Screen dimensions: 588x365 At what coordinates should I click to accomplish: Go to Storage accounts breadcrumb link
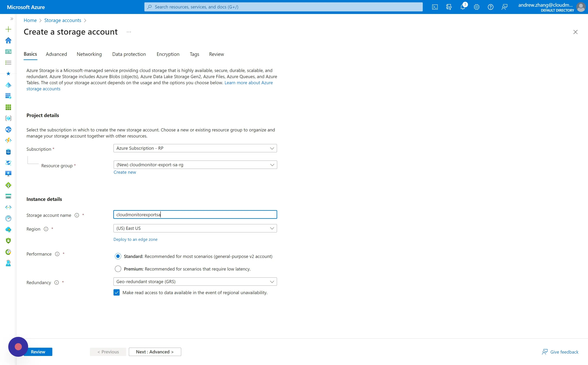pyautogui.click(x=63, y=20)
